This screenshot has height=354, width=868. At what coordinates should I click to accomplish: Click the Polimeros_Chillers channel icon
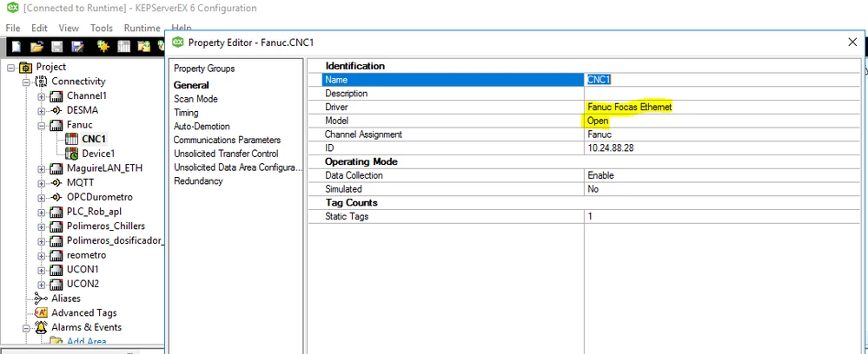click(x=56, y=226)
